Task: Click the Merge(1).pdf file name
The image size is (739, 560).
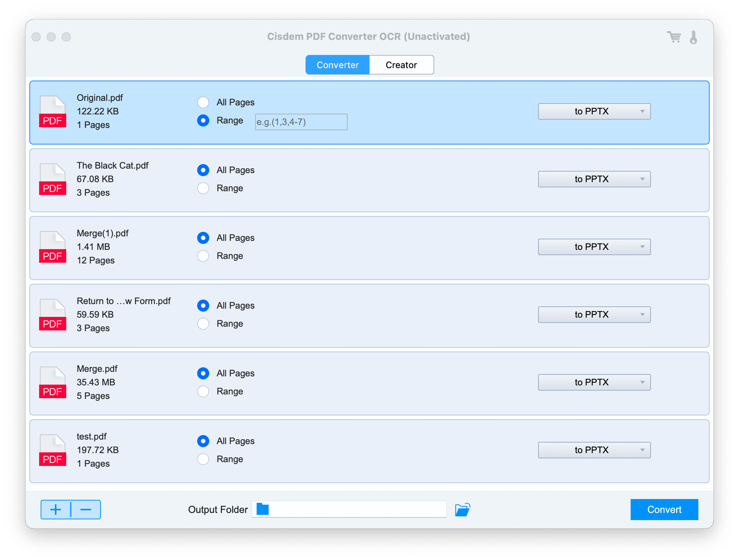Action: pos(103,233)
